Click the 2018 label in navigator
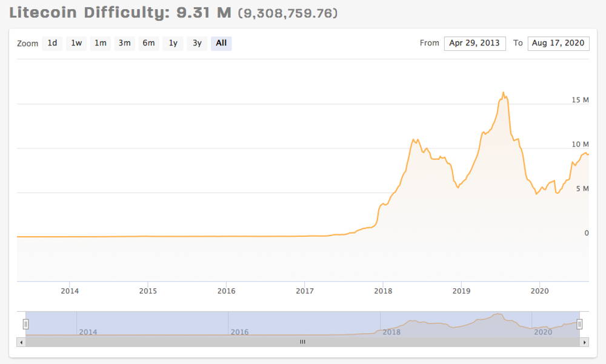This screenshot has height=364, width=606. click(391, 332)
